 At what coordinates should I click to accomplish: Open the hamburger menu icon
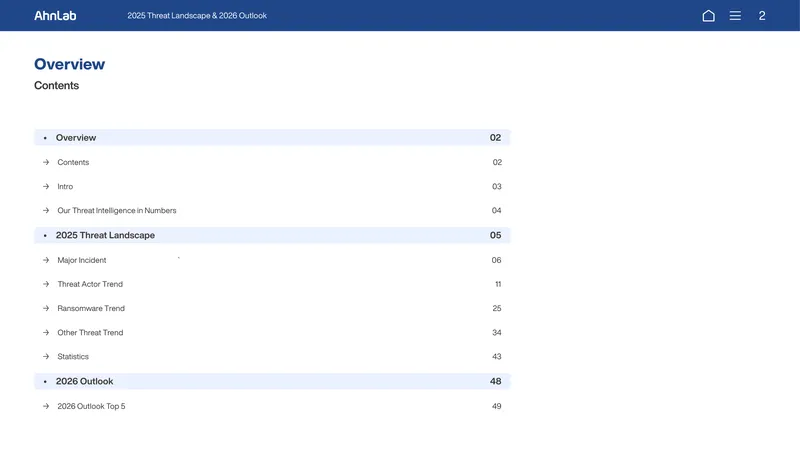click(735, 16)
